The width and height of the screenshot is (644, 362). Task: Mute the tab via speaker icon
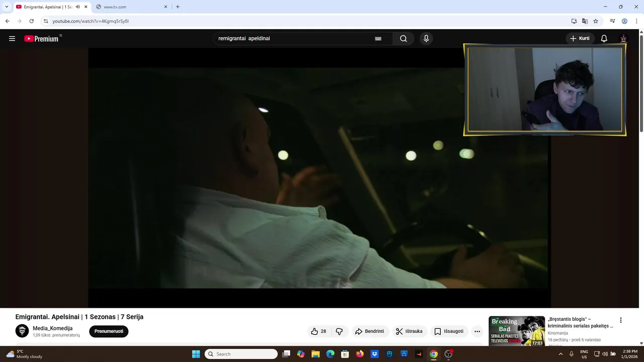[x=78, y=7]
